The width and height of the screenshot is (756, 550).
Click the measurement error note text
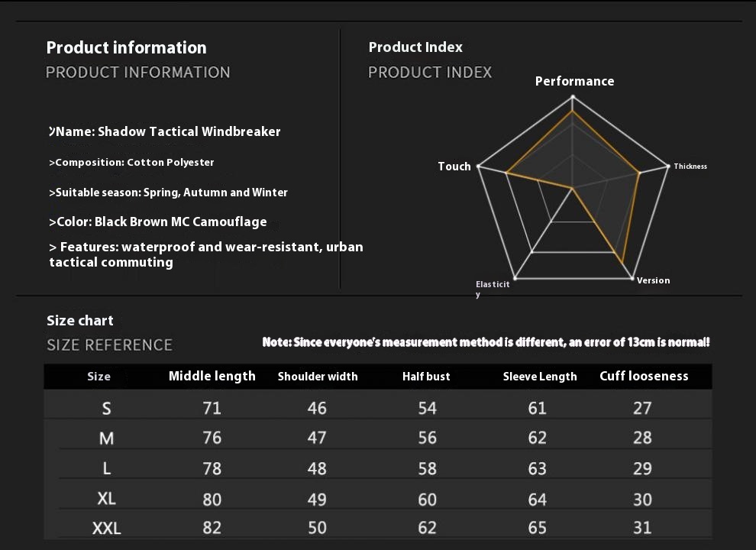pos(486,342)
